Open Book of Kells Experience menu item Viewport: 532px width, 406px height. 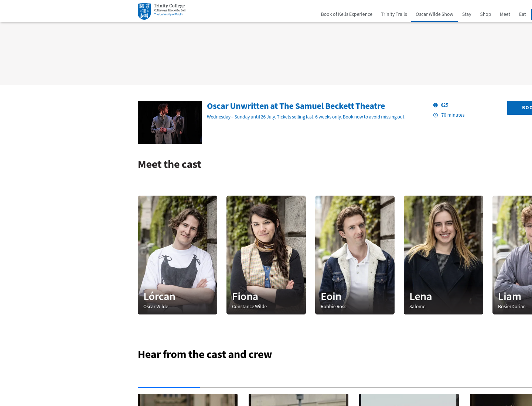[347, 14]
